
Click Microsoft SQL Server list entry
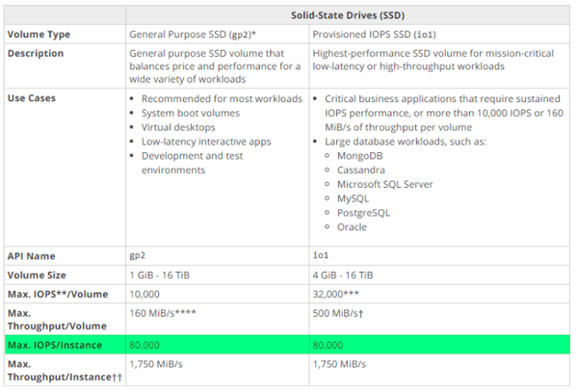pyautogui.click(x=384, y=184)
